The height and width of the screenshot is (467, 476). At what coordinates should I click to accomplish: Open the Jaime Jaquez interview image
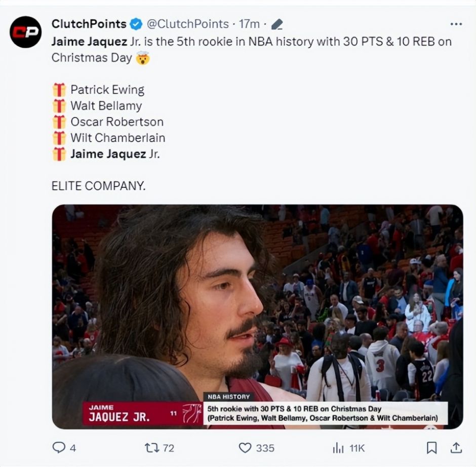257,317
